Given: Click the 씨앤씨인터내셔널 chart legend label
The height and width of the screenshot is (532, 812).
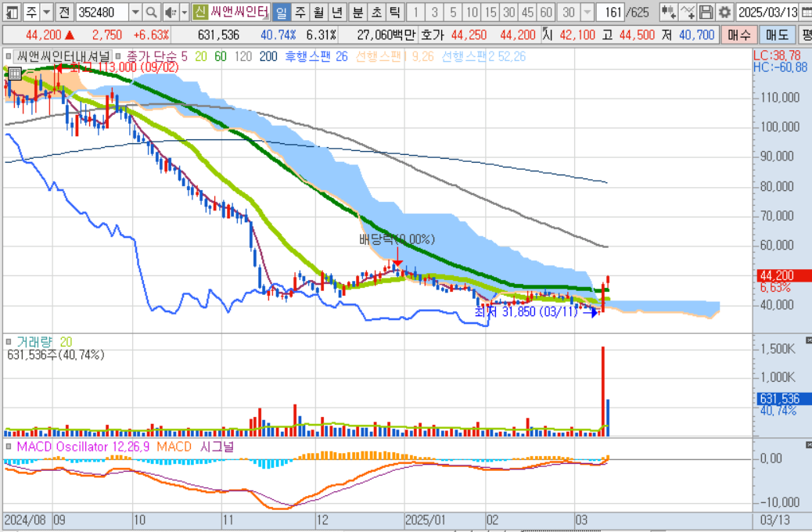Looking at the screenshot, I should [x=63, y=56].
